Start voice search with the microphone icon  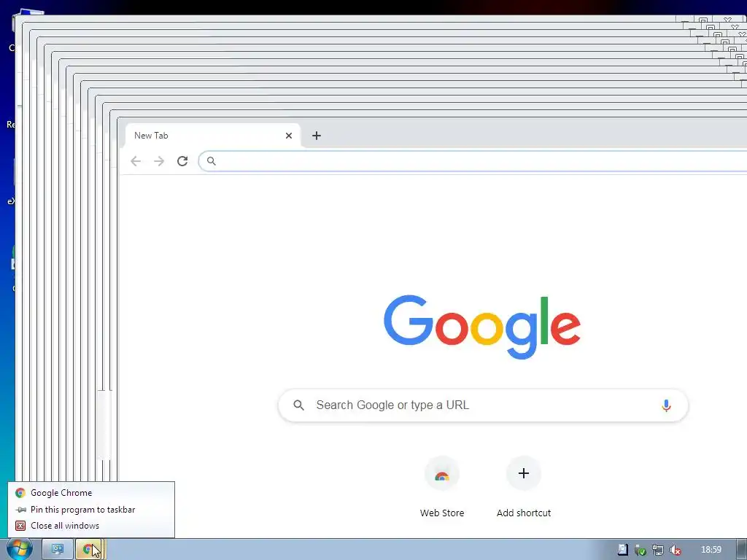666,405
